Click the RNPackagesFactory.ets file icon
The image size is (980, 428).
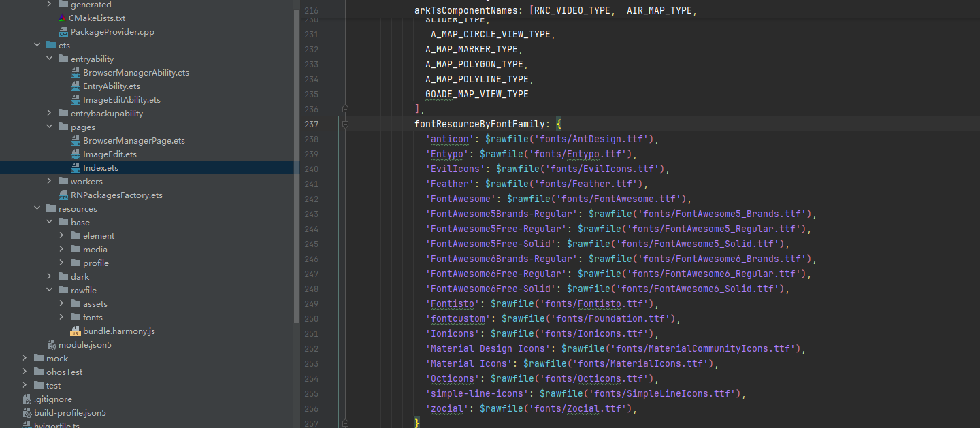(x=63, y=195)
